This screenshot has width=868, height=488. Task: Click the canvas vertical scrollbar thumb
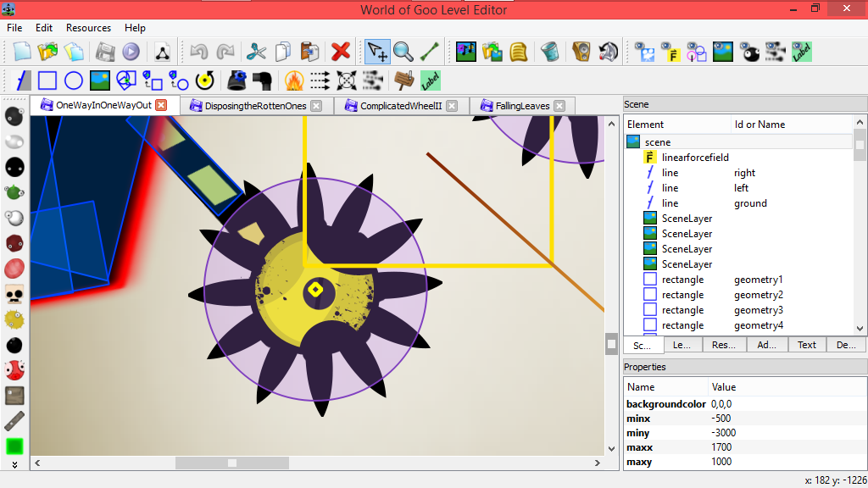click(611, 344)
